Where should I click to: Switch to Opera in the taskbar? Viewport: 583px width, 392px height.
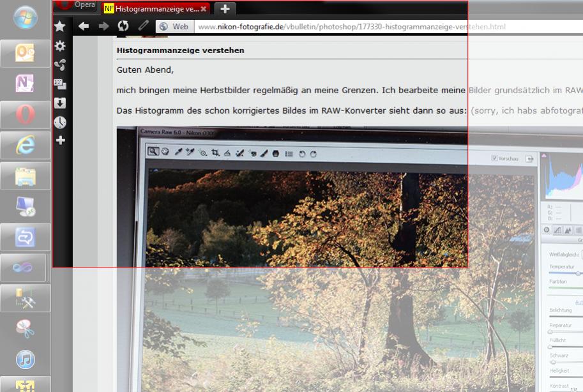coord(26,114)
